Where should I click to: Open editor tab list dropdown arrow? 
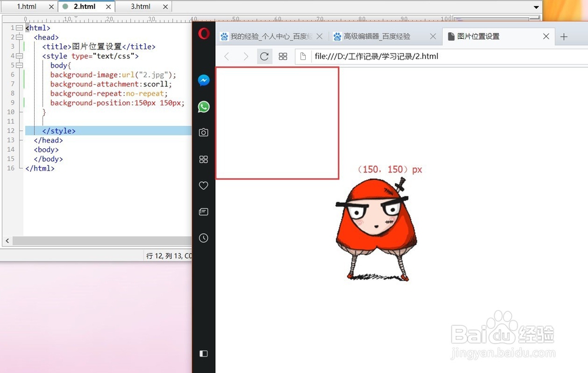point(536,7)
